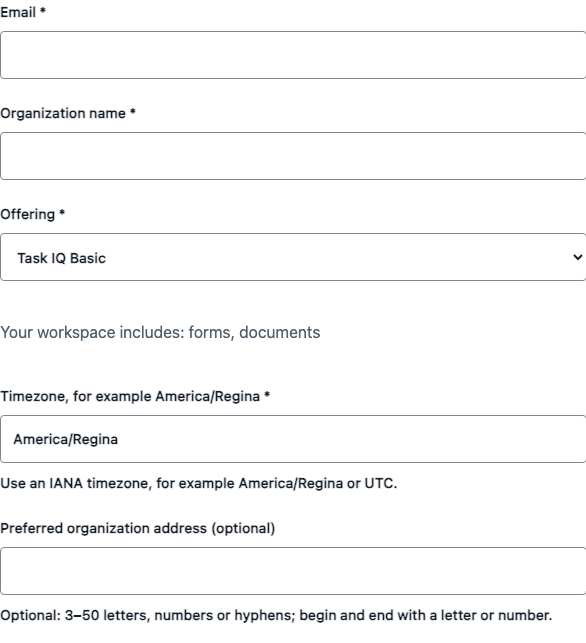The width and height of the screenshot is (586, 643).
Task: Click the 'Organization name *' label
Action: tap(68, 113)
